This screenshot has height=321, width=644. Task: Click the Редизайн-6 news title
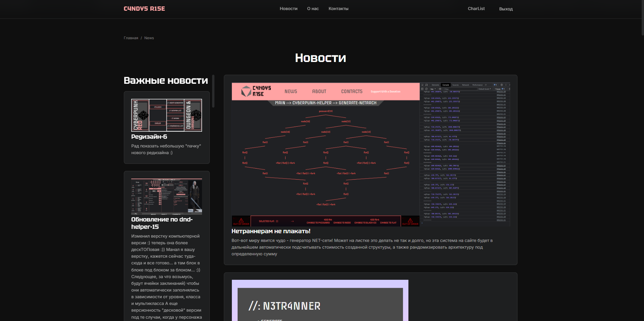pos(149,137)
